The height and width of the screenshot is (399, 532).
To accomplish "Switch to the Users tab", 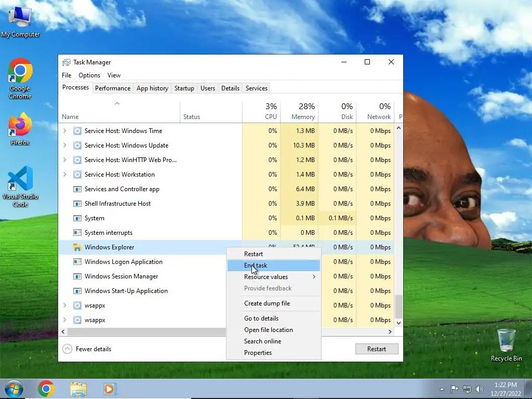I will pos(208,88).
